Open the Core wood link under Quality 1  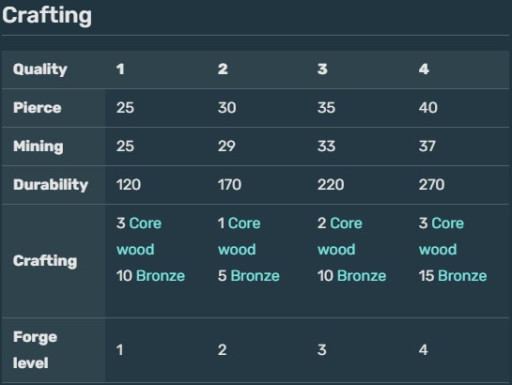click(x=139, y=236)
